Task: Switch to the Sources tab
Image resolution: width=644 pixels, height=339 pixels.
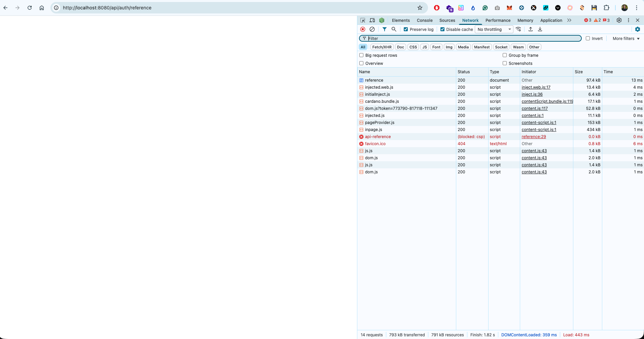Action: pos(447,20)
